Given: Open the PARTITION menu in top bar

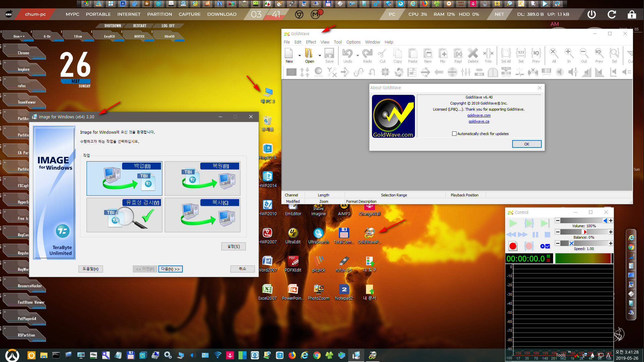Looking at the screenshot, I should (159, 14).
